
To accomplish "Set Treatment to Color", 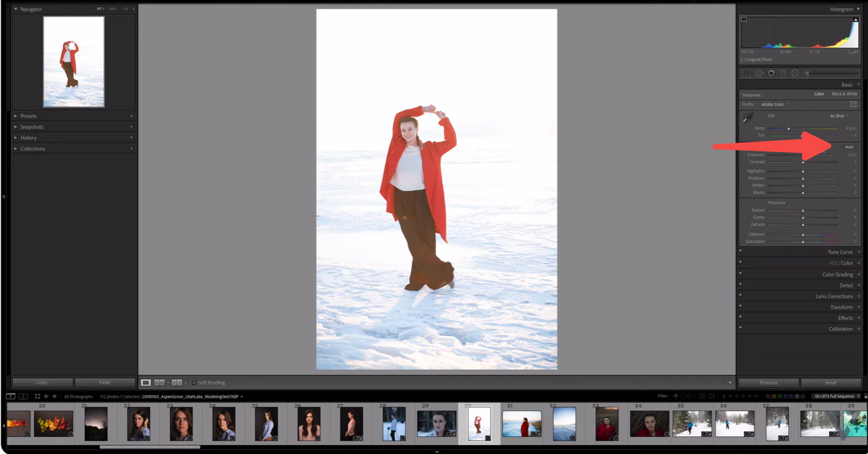I will point(819,94).
